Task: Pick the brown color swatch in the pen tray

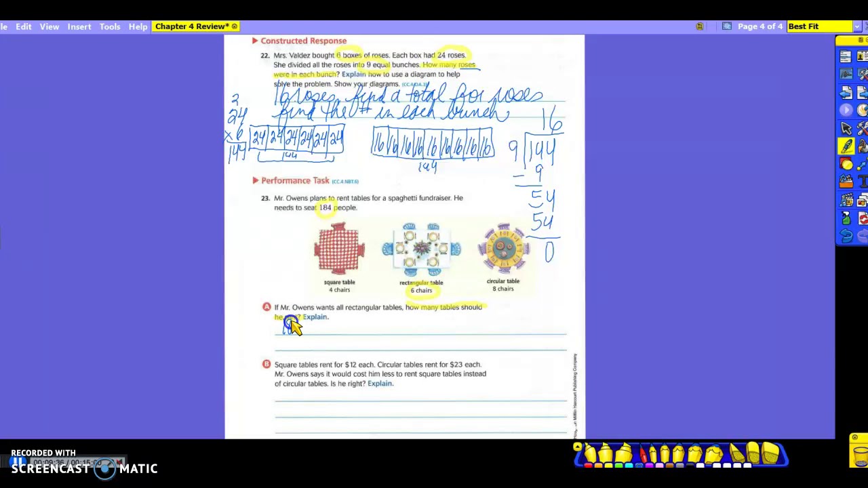Action: (x=669, y=465)
